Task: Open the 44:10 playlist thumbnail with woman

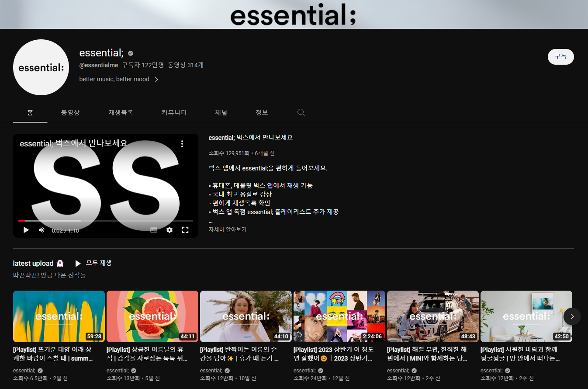Action: coord(246,316)
